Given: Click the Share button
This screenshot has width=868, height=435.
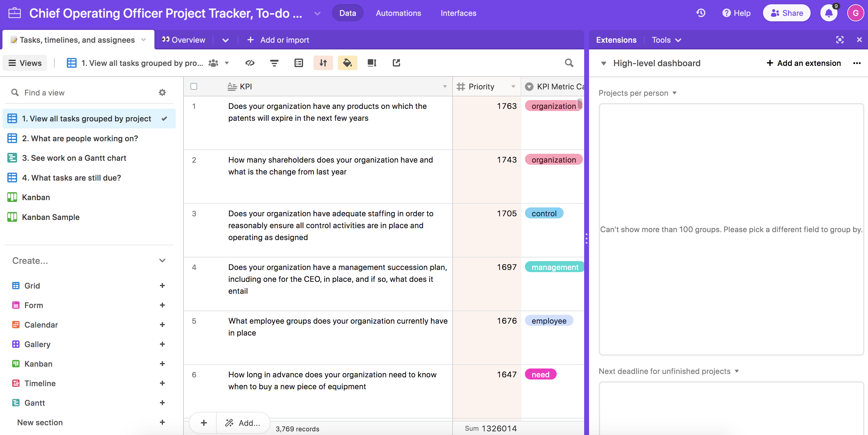Looking at the screenshot, I should tap(787, 13).
